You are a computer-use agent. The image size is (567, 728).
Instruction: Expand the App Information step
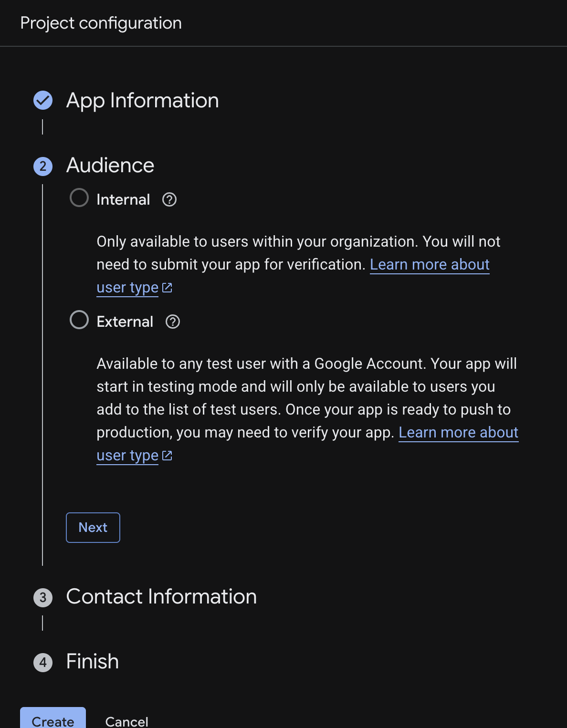(142, 101)
